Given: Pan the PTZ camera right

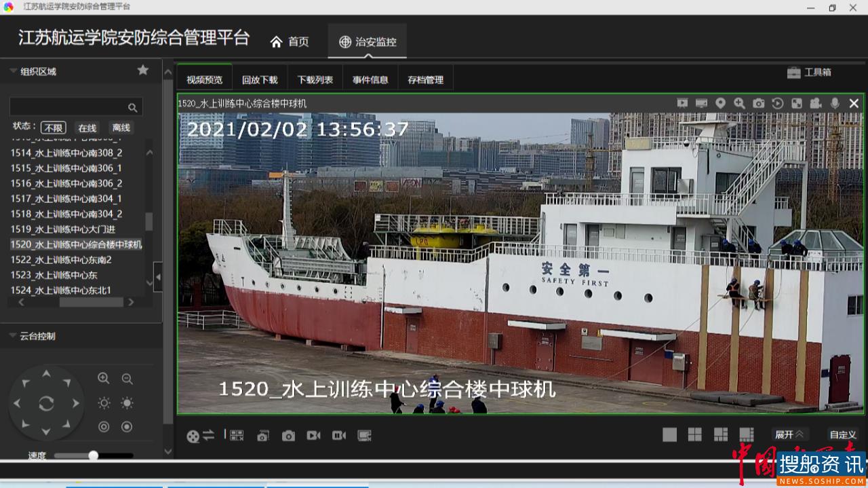Looking at the screenshot, I should (76, 403).
